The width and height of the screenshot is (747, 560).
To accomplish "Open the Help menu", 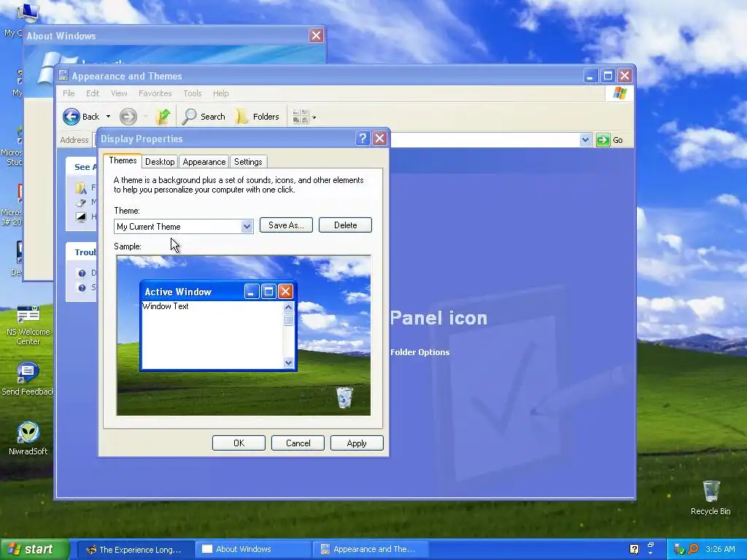I will tap(220, 93).
